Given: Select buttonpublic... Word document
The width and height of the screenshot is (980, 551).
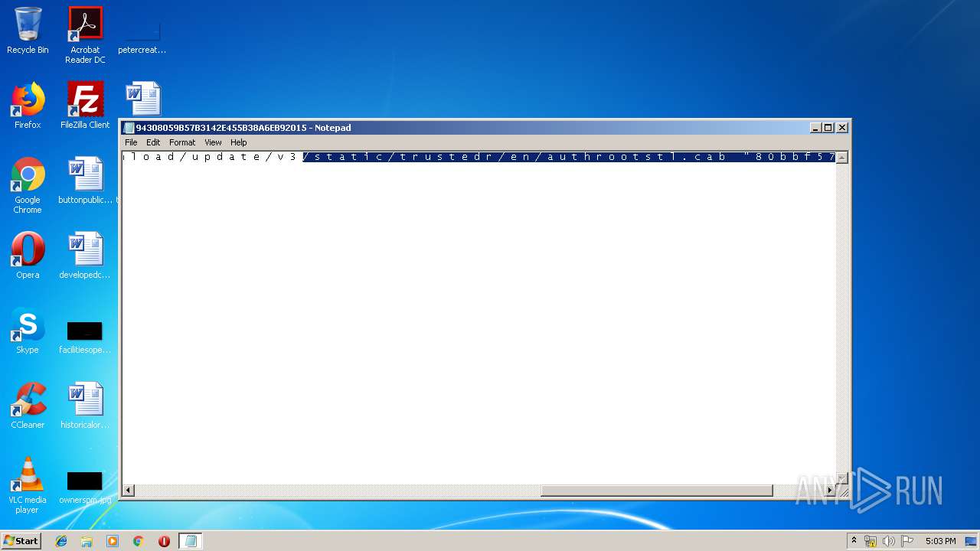Looking at the screenshot, I should (85, 181).
